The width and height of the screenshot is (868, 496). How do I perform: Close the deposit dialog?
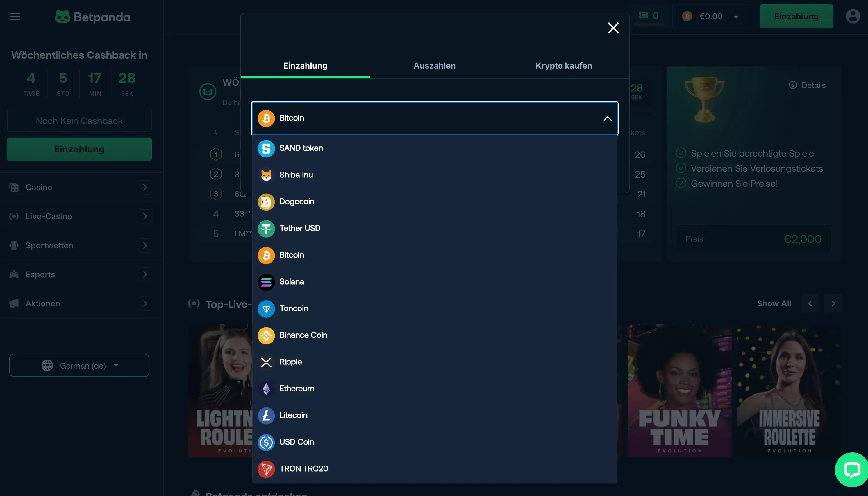(x=613, y=28)
